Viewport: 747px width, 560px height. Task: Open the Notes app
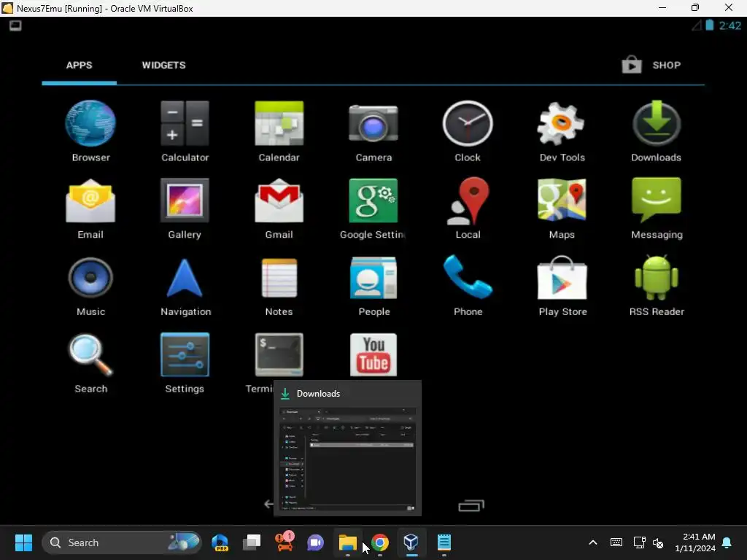tap(279, 285)
